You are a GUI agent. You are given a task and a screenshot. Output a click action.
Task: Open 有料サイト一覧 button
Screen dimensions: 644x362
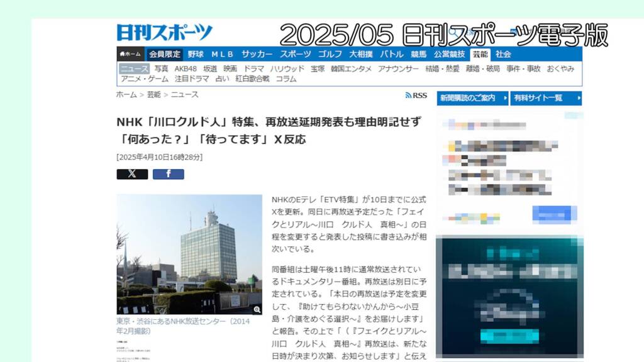[546, 98]
